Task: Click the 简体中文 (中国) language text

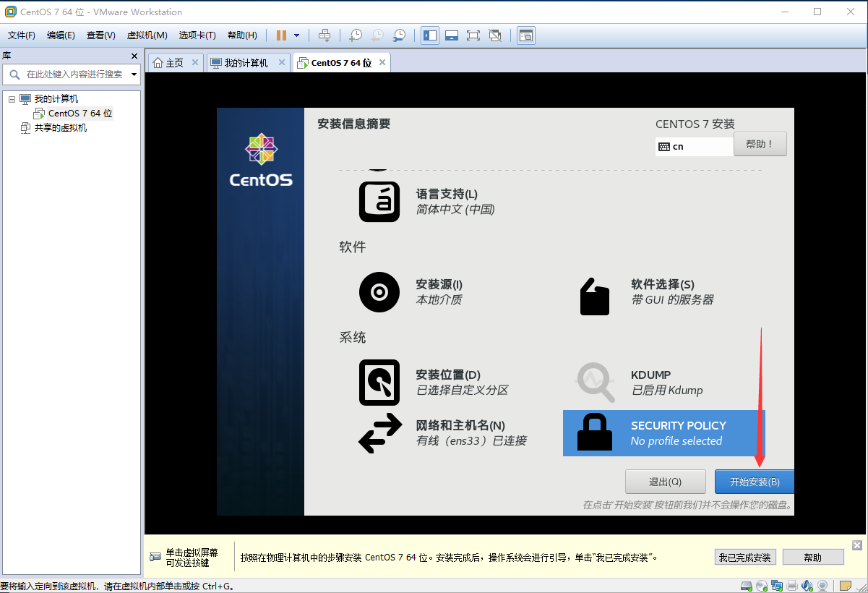Action: [455, 209]
